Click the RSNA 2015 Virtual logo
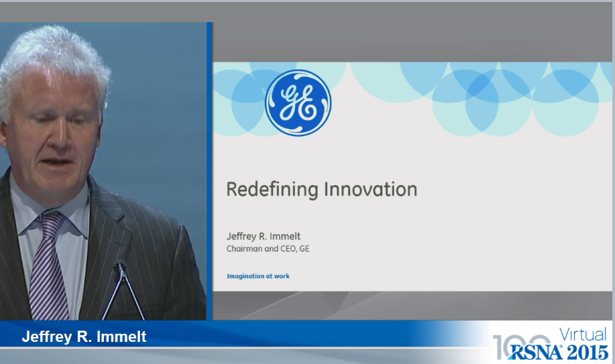The height and width of the screenshot is (364, 615). [551, 344]
